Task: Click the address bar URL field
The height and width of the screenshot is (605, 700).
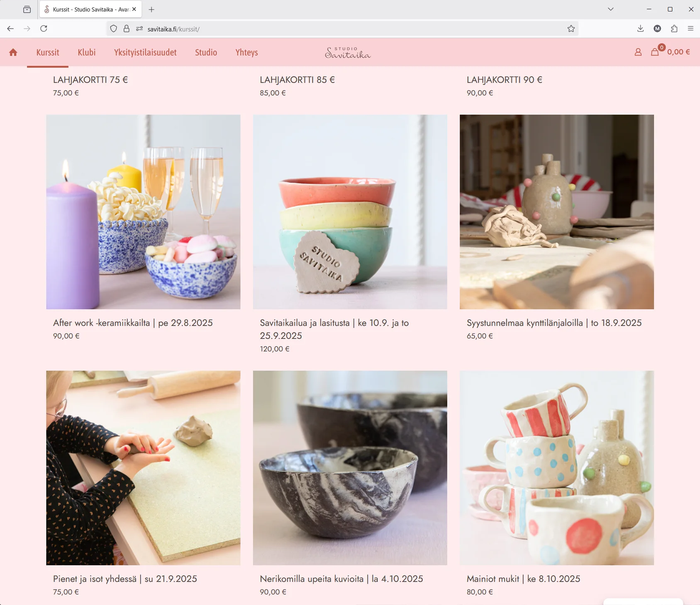Action: 332,29
